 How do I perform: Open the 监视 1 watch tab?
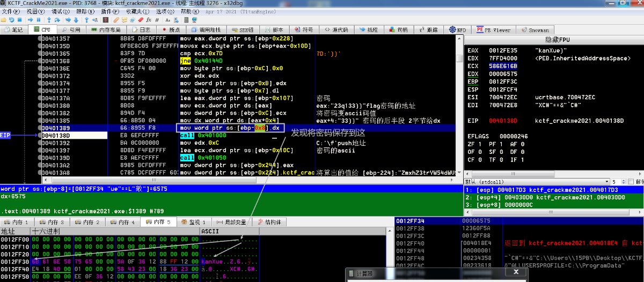pos(193,222)
